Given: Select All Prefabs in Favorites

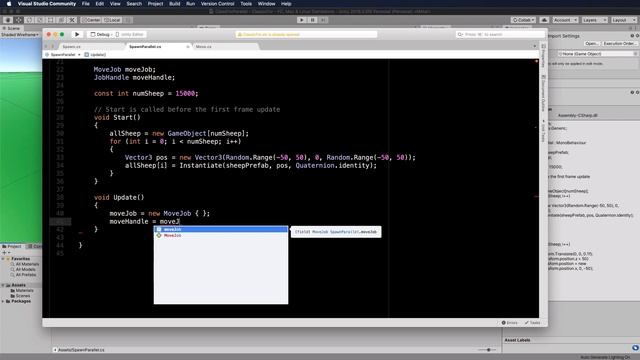Looking at the screenshot, I should (23, 275).
